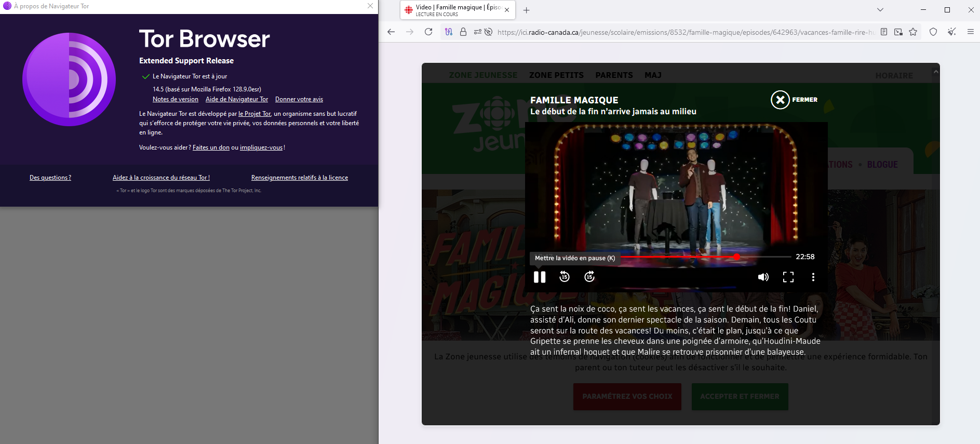The width and height of the screenshot is (980, 444).
Task: Go back using the browser back arrow
Action: [391, 32]
